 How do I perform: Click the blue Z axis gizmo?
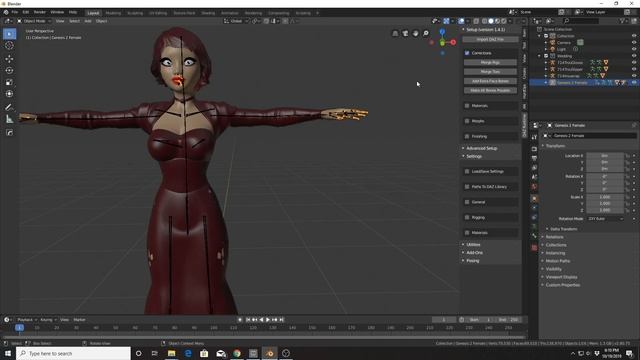coord(442,31)
